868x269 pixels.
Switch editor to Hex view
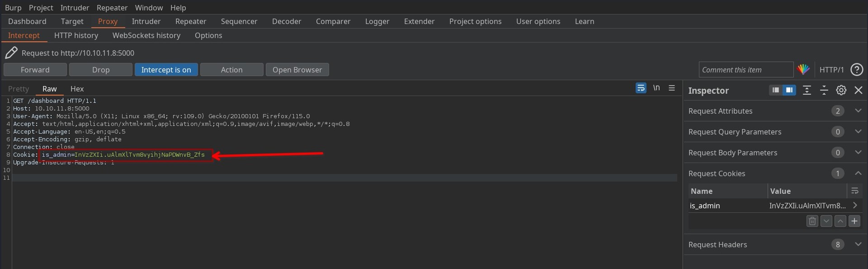pyautogui.click(x=77, y=89)
